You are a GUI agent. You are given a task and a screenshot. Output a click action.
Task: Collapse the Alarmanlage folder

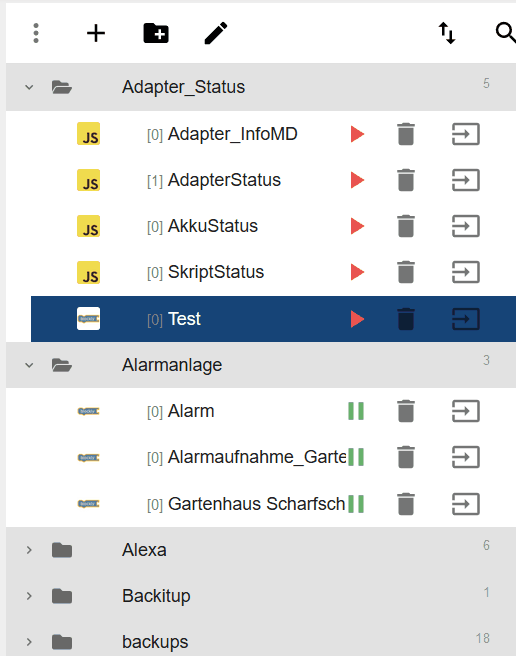[x=29, y=365]
